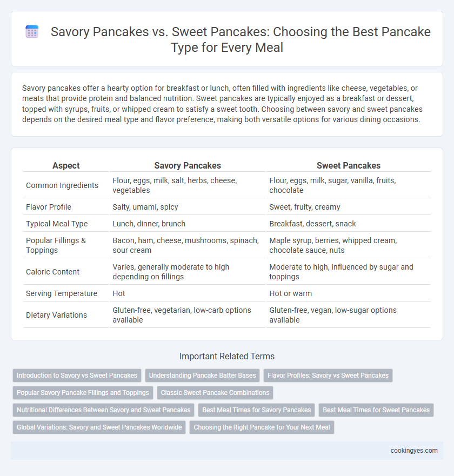Open Nutritional Differences Between Savory and Sweet Pancakes
454x476 pixels.
(104, 410)
